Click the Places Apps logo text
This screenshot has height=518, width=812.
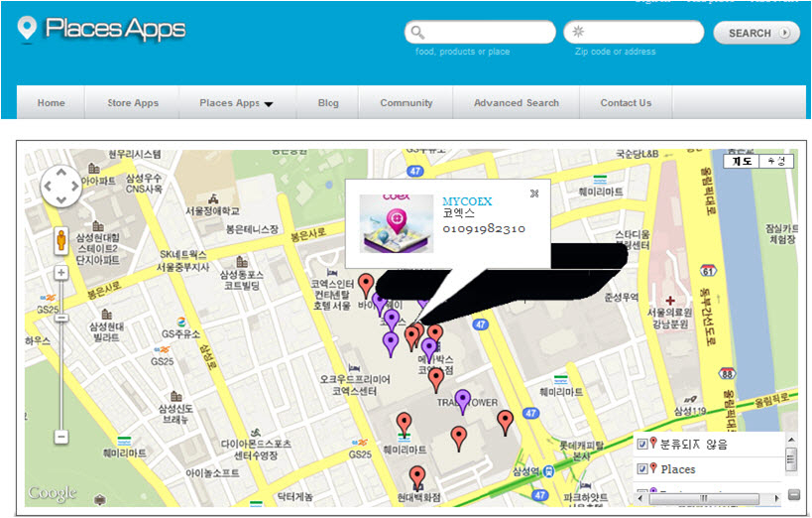[115, 29]
